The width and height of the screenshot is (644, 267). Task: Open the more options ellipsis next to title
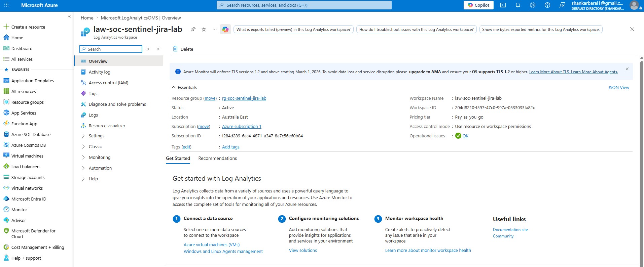215,29
